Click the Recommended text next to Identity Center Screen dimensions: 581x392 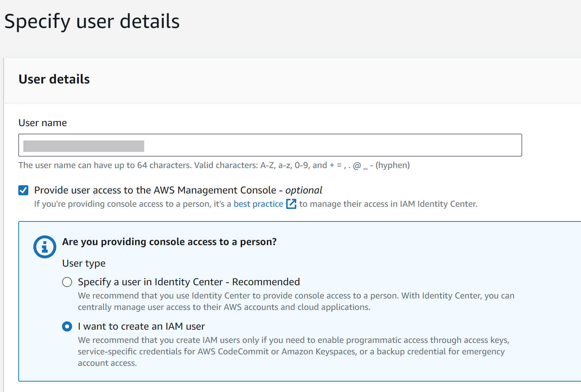click(x=266, y=282)
